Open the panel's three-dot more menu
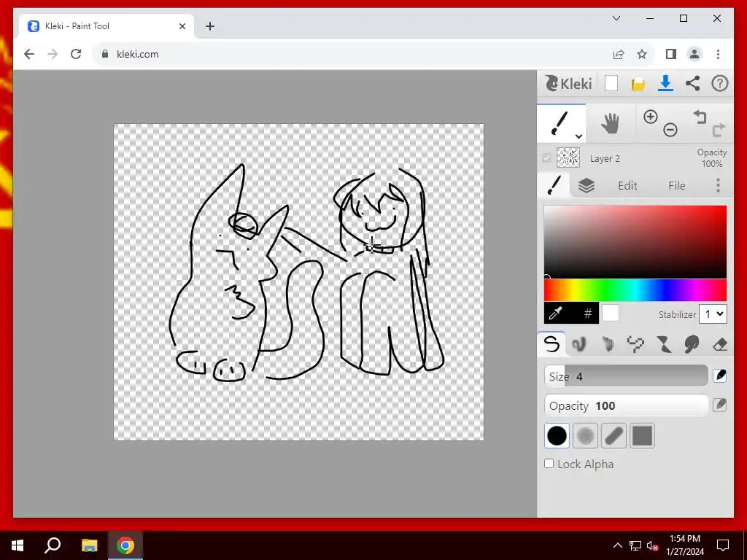This screenshot has height=560, width=747. point(718,186)
